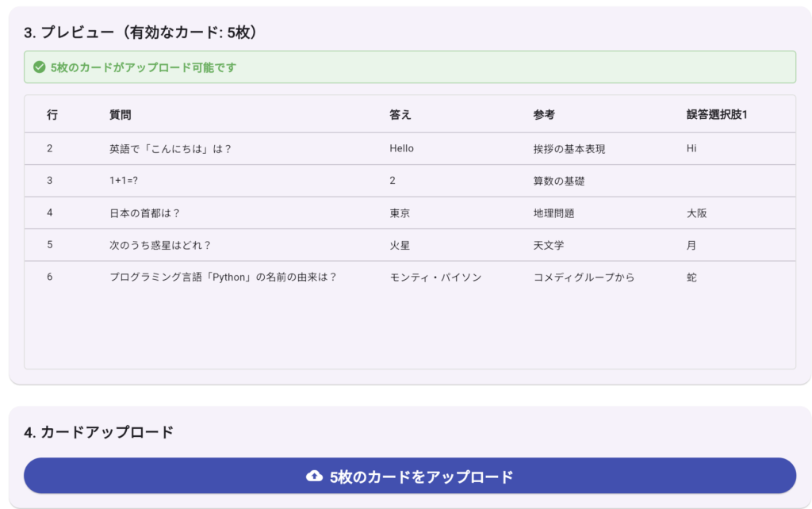Select the row with question 1+1=?
Image resolution: width=812 pixels, height=509 pixels.
(x=124, y=181)
